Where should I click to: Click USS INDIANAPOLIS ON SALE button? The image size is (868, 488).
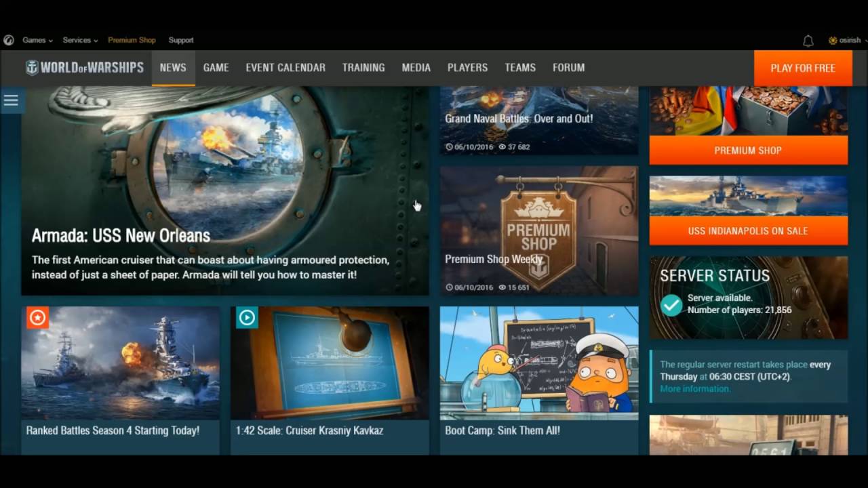(748, 231)
